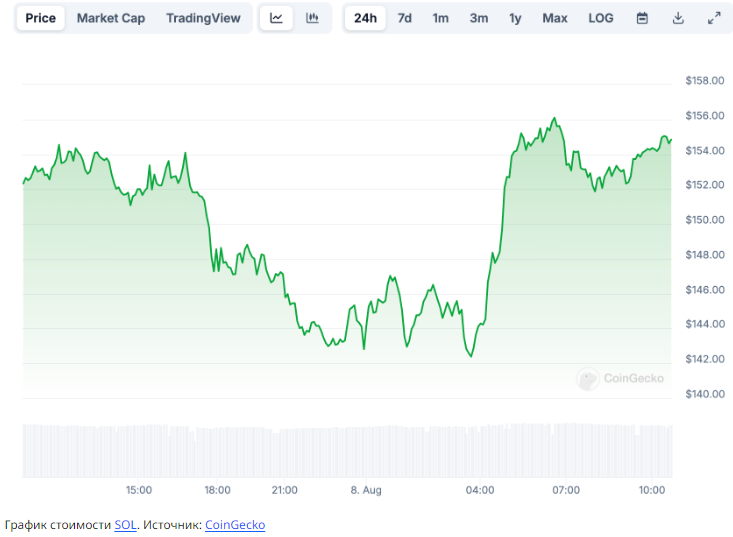The height and width of the screenshot is (537, 733).
Task: Click the 21:00 time axis label
Action: coord(285,490)
